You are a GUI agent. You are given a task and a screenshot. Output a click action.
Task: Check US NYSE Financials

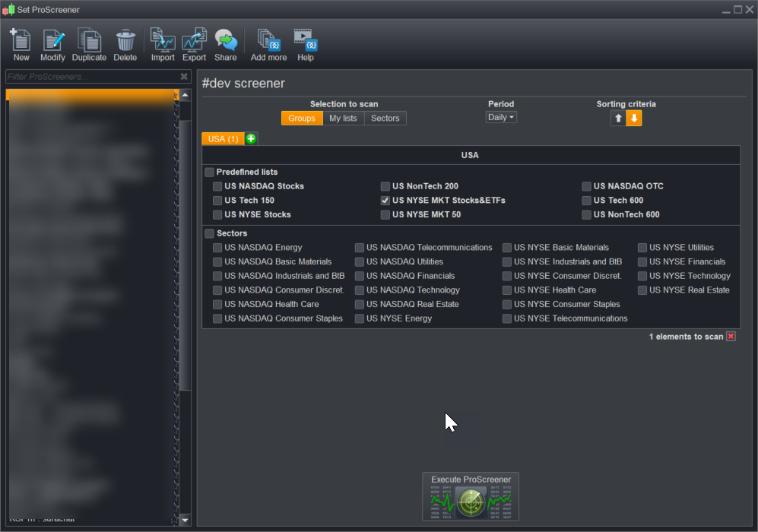point(642,262)
